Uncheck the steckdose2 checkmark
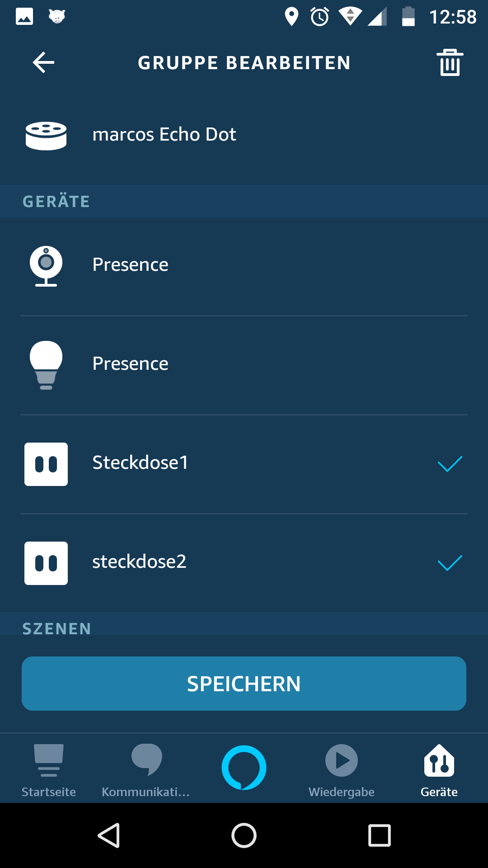The image size is (488, 868). [x=450, y=563]
